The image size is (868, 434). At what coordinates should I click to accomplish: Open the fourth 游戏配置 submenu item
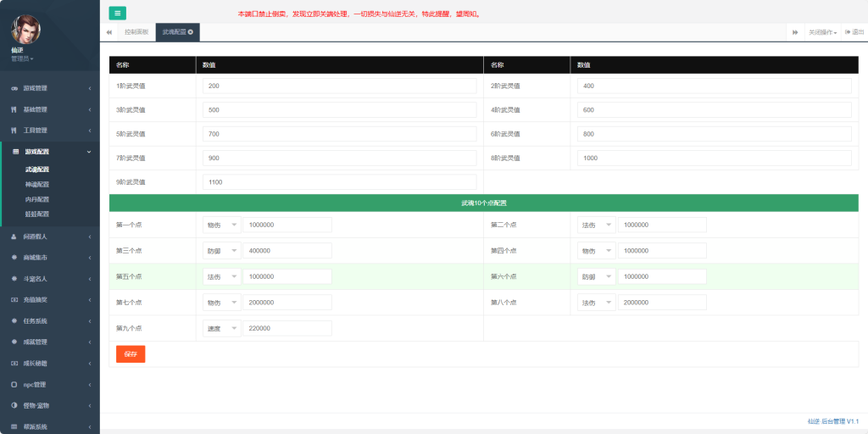coord(37,214)
